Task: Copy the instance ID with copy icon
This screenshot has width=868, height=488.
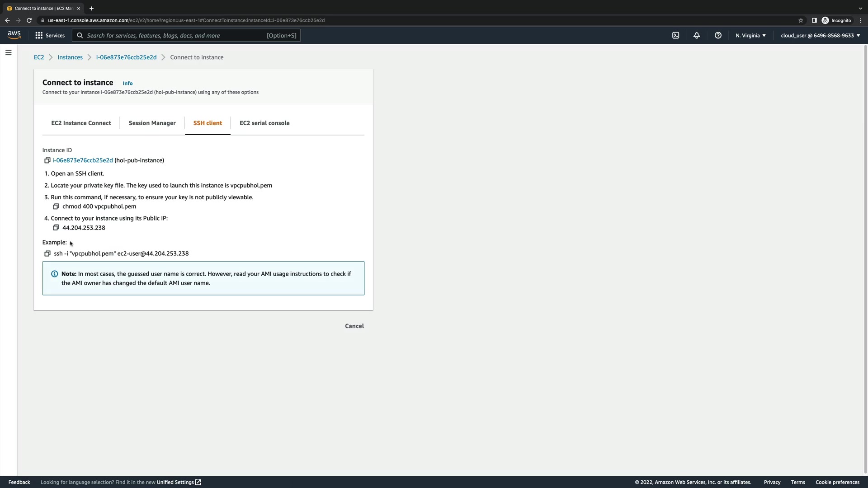Action: [x=47, y=160]
